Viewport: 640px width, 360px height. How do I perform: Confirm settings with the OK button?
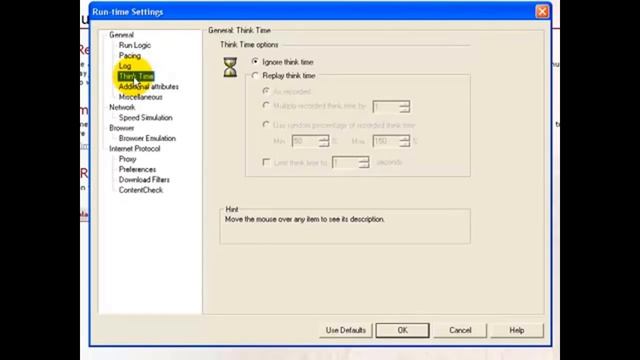(x=402, y=330)
